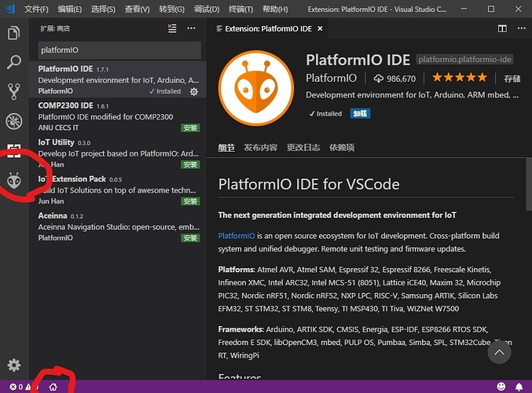Focus the extensions search box with platformIO
This screenshot has height=393, width=532.
point(119,50)
